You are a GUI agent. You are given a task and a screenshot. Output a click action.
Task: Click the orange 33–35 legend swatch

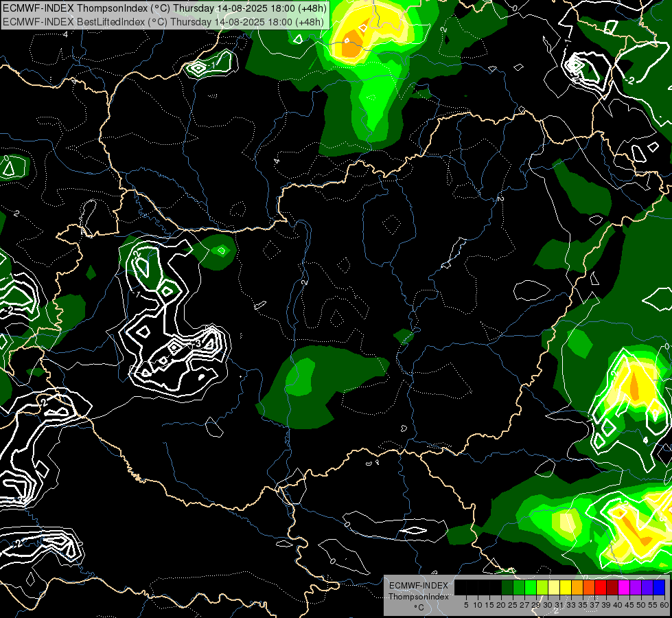click(x=577, y=587)
